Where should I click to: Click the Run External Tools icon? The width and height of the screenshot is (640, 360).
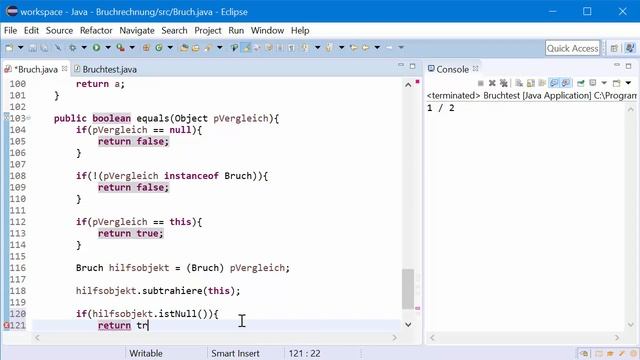click(x=120, y=48)
